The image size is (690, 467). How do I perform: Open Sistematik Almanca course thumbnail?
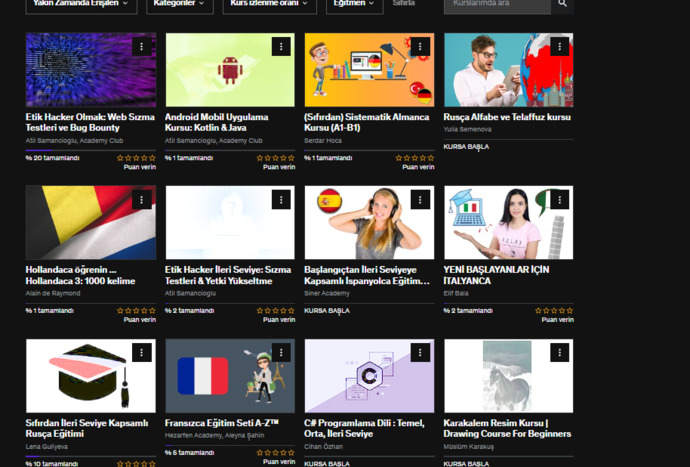[369, 70]
